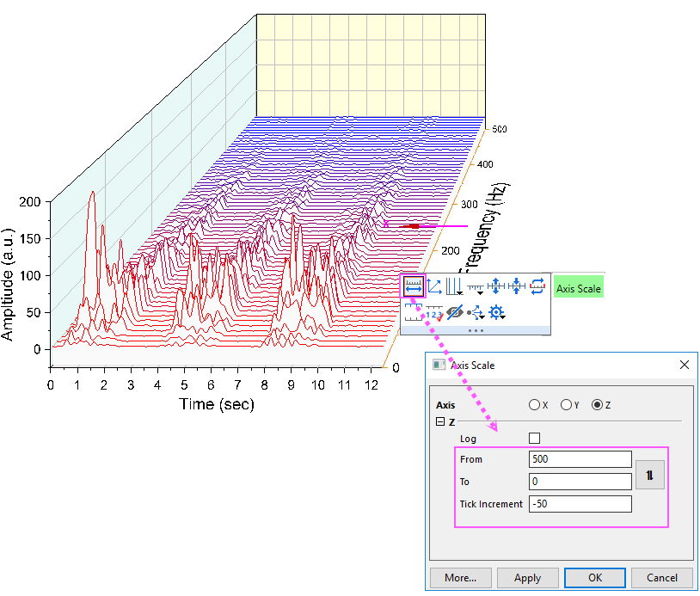
Task: Select the Axis Scale tool icon
Action: pyautogui.click(x=413, y=286)
